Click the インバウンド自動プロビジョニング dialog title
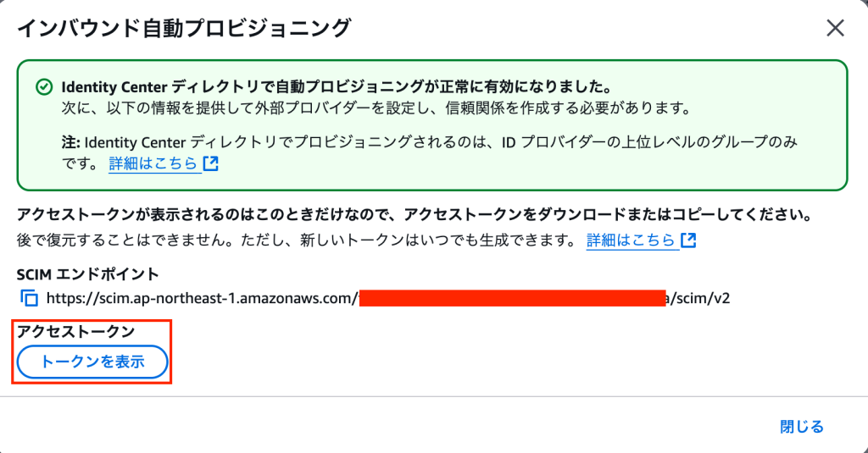The height and width of the screenshot is (453, 868). point(183,28)
